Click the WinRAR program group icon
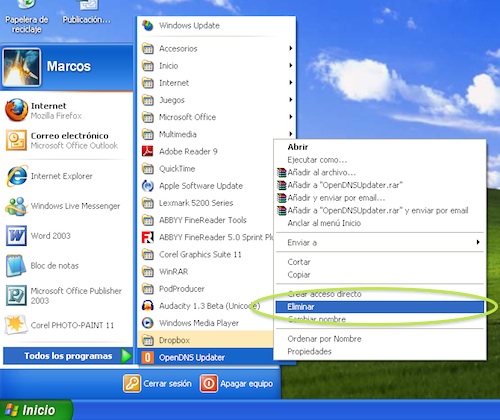500x420 pixels. pyautogui.click(x=148, y=272)
